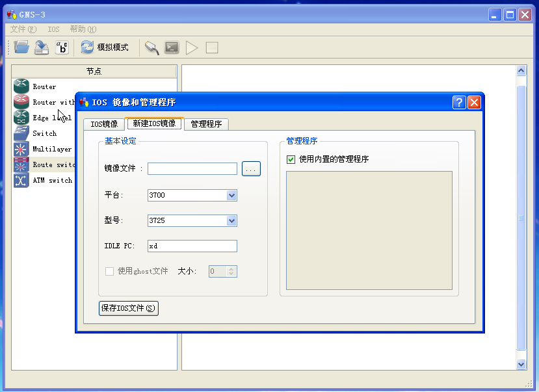Click the labels toolbar icon
The image size is (539, 392).
tap(62, 47)
